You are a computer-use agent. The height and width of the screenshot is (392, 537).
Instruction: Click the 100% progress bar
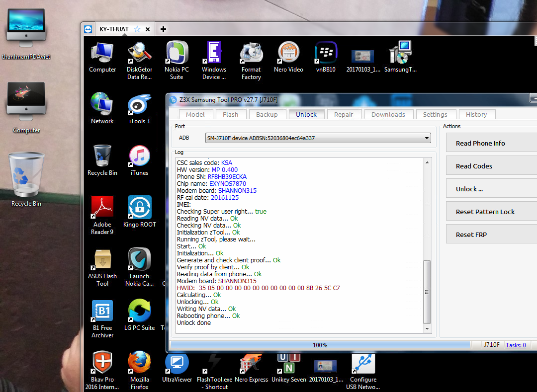point(320,345)
